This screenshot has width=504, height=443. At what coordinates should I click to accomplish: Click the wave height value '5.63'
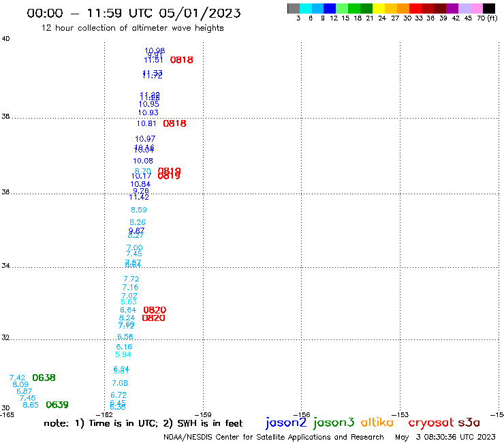coord(129,302)
